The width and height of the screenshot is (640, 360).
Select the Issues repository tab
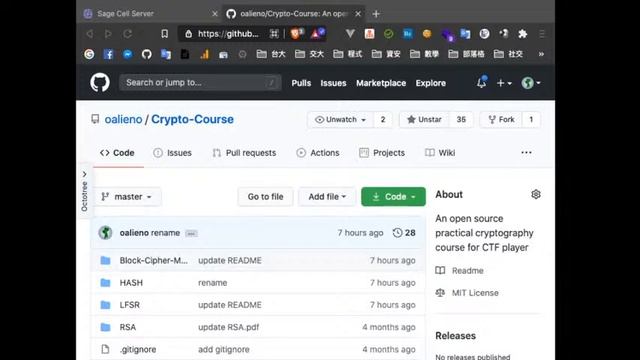(172, 153)
